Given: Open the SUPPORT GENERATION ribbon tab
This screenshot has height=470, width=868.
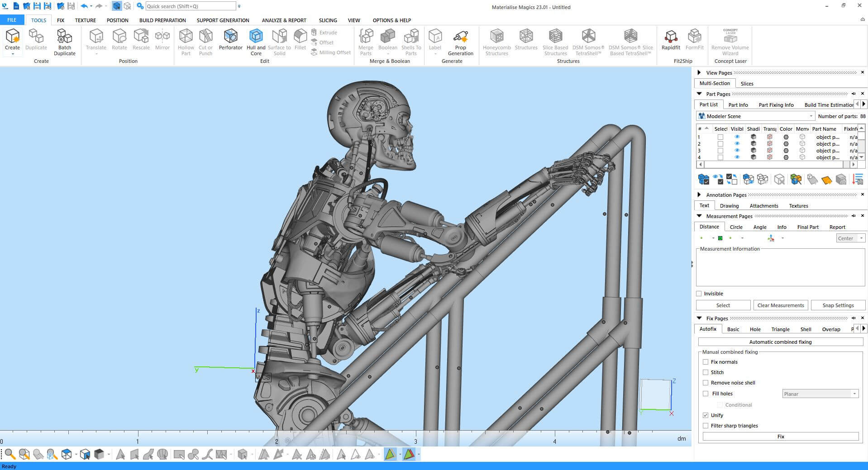Looking at the screenshot, I should click(x=223, y=20).
